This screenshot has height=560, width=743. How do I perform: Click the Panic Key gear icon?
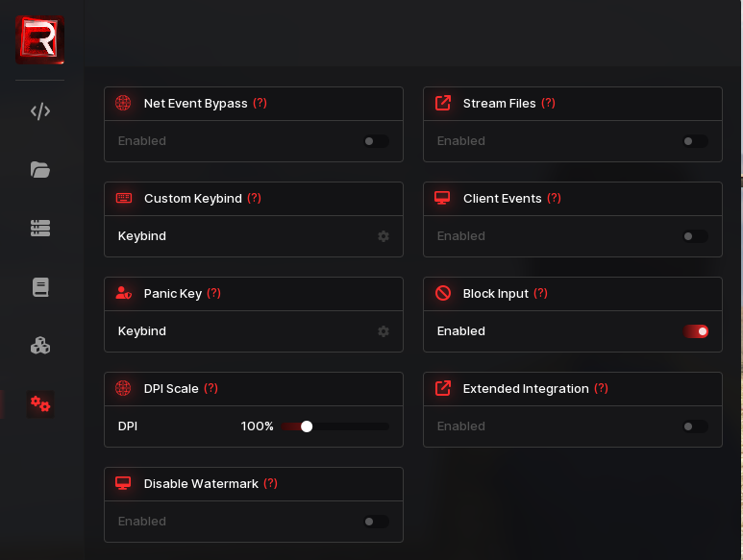click(384, 331)
